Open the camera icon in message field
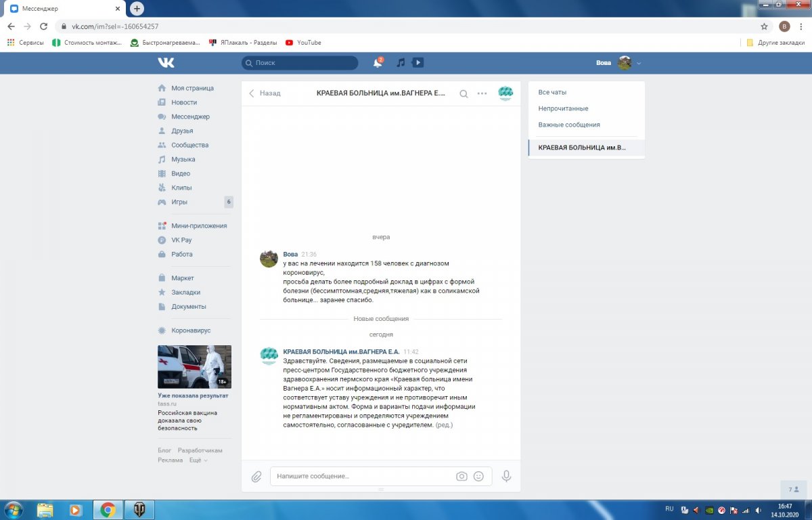The width and height of the screenshot is (812, 520). point(461,477)
